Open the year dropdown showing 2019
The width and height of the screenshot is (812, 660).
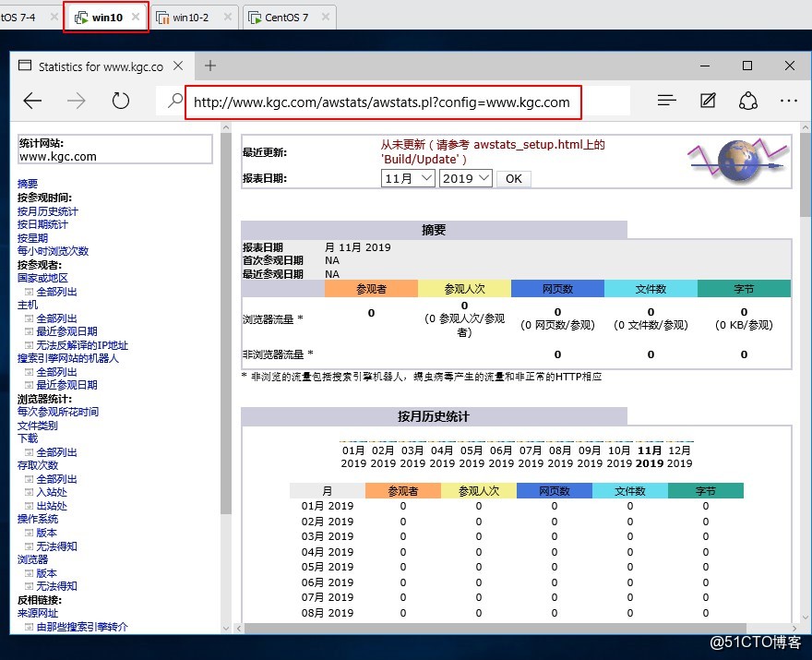[x=466, y=178]
